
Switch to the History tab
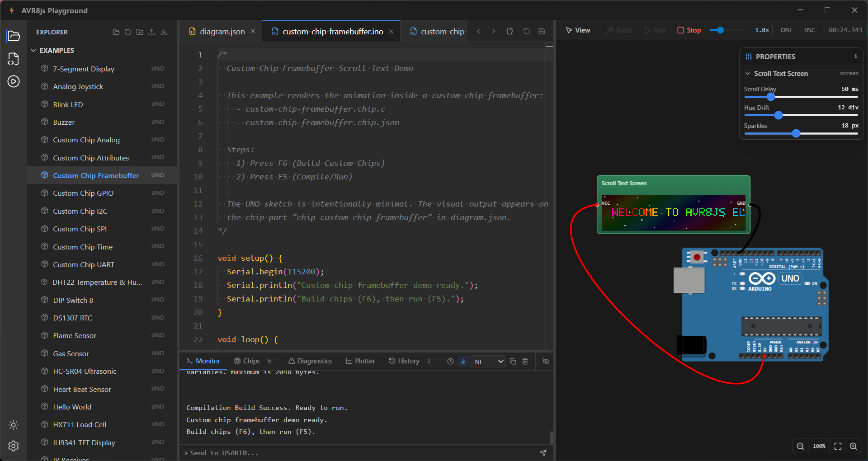click(410, 361)
